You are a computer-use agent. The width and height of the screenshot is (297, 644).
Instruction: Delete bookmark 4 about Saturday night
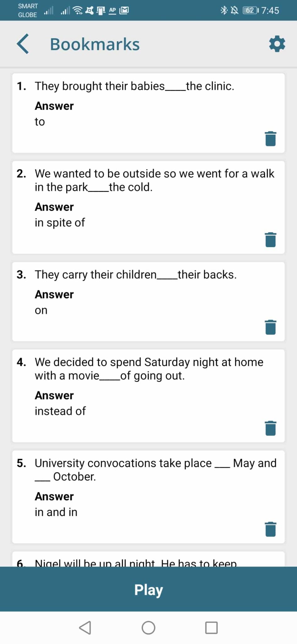tap(270, 428)
